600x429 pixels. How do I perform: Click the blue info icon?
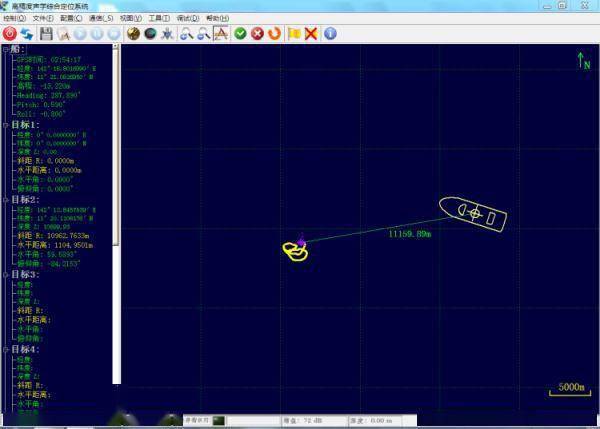click(330, 34)
